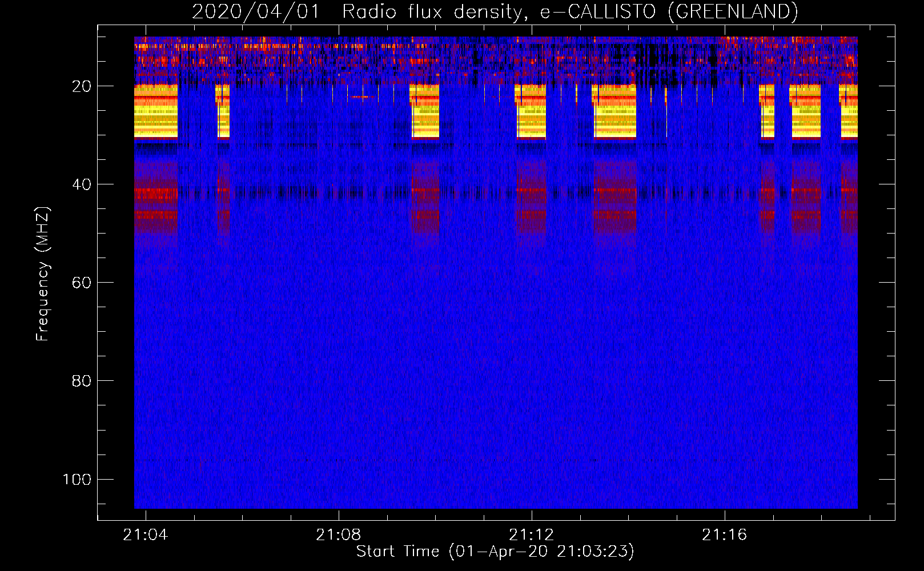Click the plot title '2020/04/01 Radio flux density'

coord(495,11)
